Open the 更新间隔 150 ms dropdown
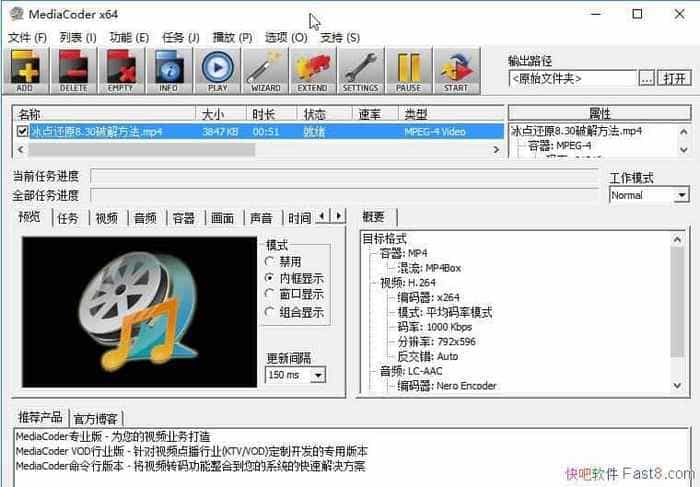Image resolution: width=700 pixels, height=487 pixels. pyautogui.click(x=318, y=375)
